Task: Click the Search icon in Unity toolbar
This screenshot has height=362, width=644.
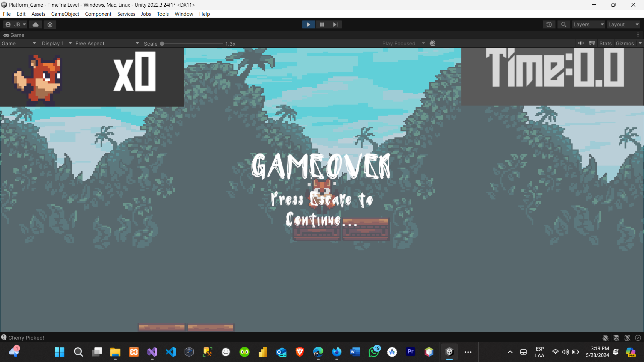Action: coord(563,24)
